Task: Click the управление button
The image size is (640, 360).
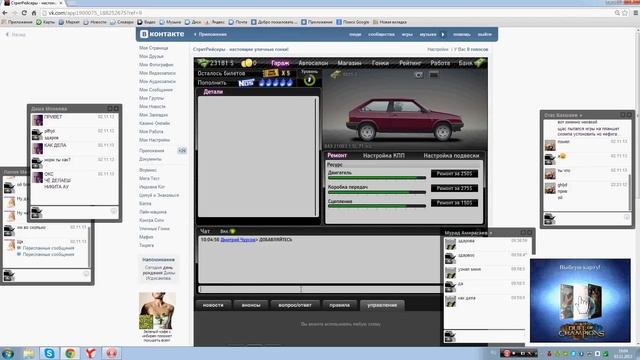Action: pyautogui.click(x=382, y=305)
